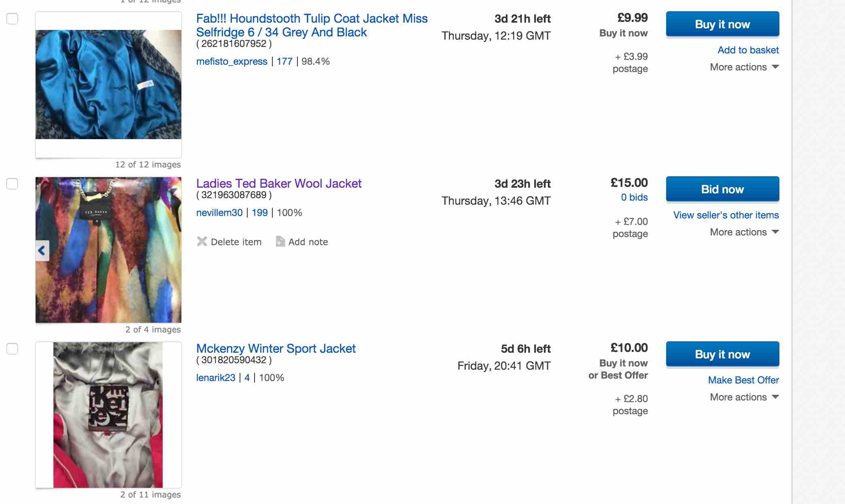Image resolution: width=845 pixels, height=504 pixels.
Task: Click the Delete item X icon
Action: point(202,241)
